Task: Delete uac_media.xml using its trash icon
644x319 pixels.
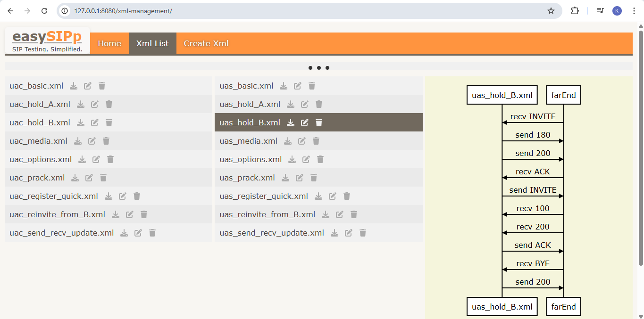Action: (106, 141)
